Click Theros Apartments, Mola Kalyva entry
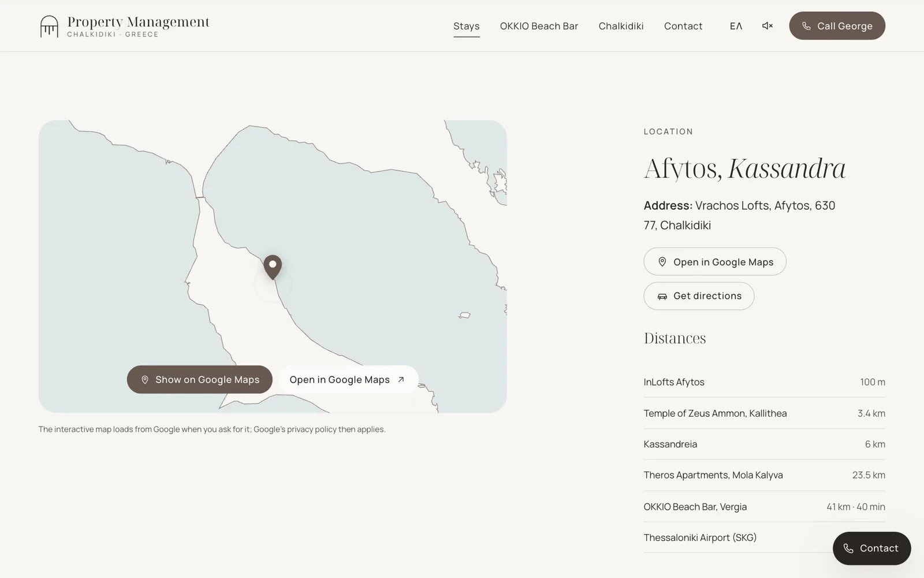The width and height of the screenshot is (924, 578). click(765, 475)
